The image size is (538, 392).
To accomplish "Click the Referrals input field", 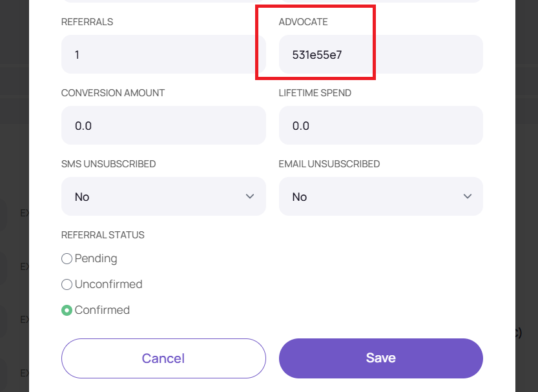I will (163, 54).
